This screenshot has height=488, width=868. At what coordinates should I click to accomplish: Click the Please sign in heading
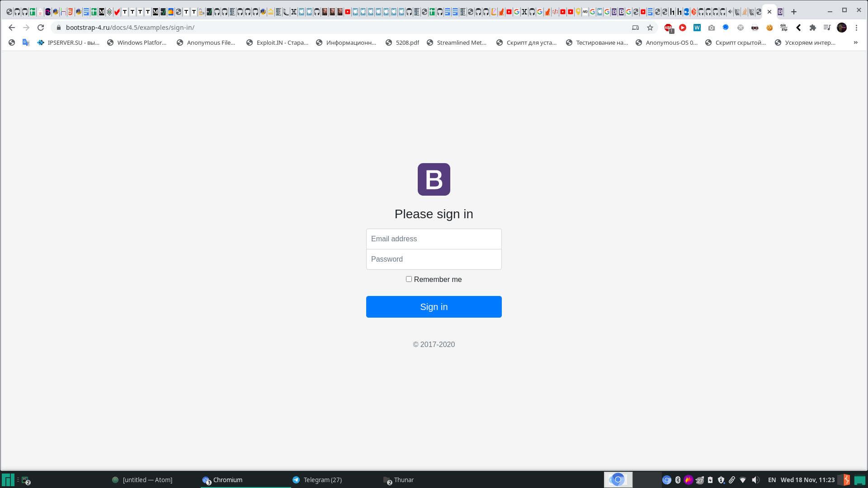pyautogui.click(x=434, y=214)
